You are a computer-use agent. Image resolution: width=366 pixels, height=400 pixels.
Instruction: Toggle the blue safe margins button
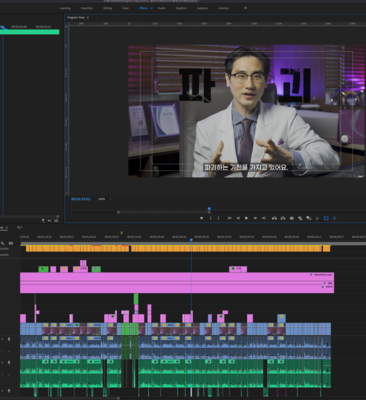click(x=326, y=218)
